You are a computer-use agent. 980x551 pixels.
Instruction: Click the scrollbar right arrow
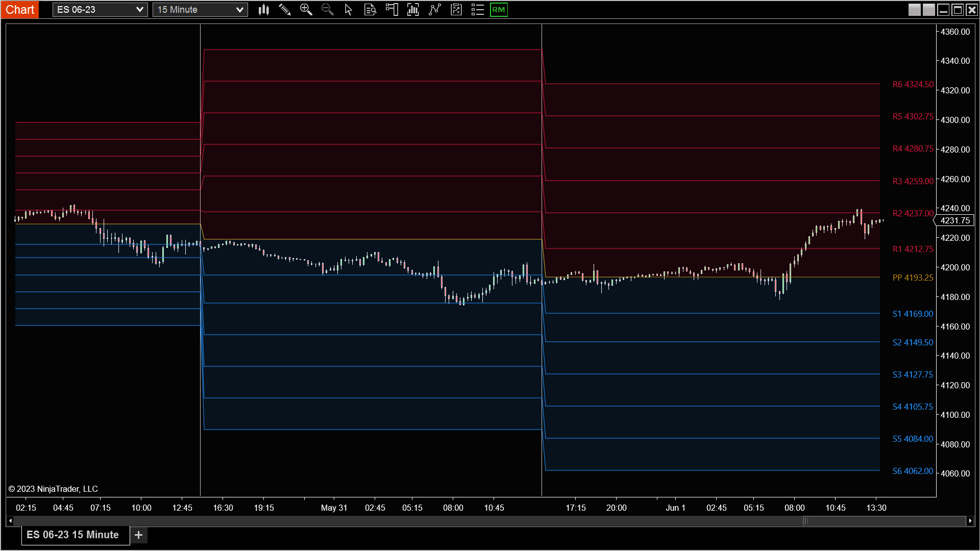[970, 521]
